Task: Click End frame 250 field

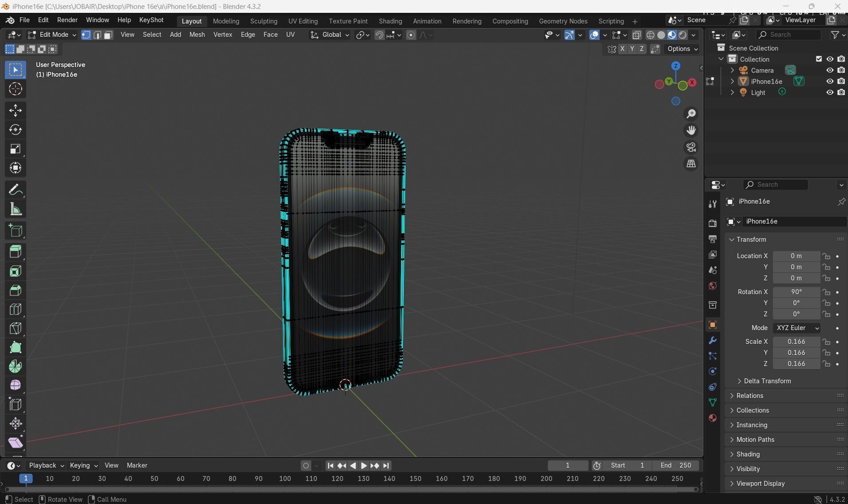Action: point(676,465)
